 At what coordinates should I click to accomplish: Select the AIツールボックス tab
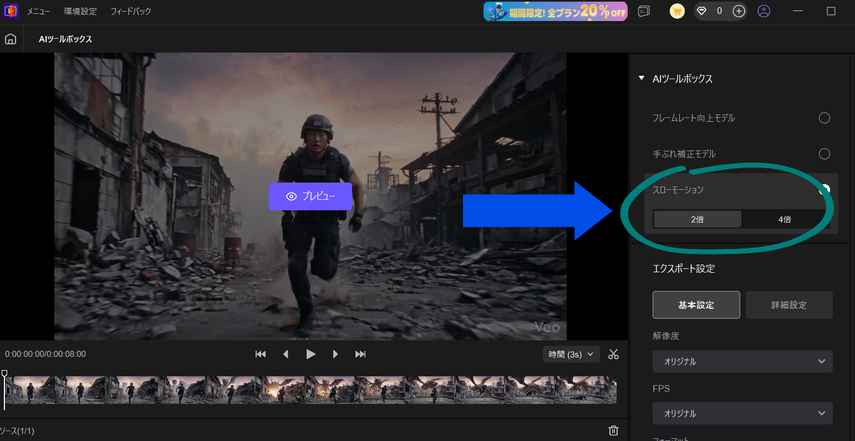pos(65,39)
